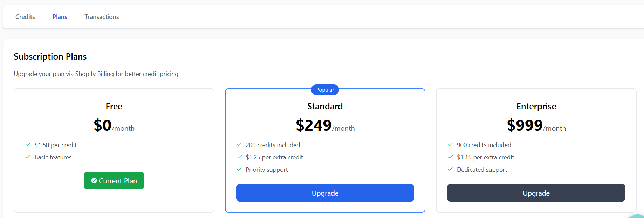This screenshot has height=218, width=644.
Task: Upgrade to the Enterprise plan
Action: (x=536, y=193)
